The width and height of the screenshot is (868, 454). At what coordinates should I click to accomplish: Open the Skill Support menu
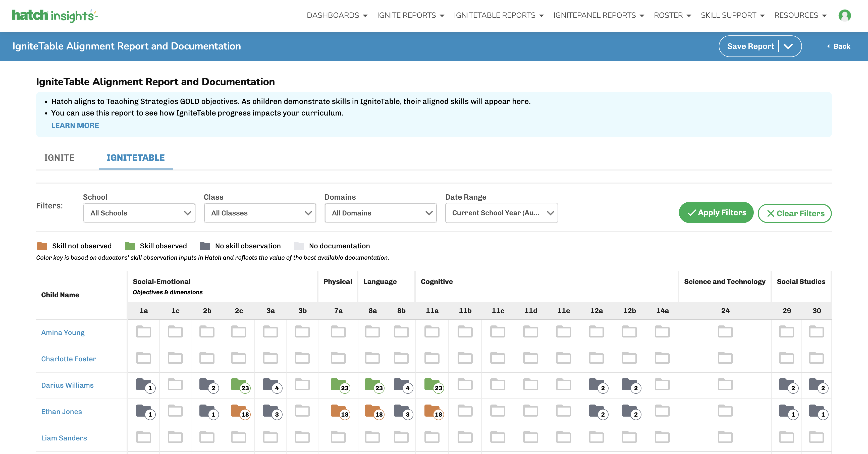(x=733, y=15)
